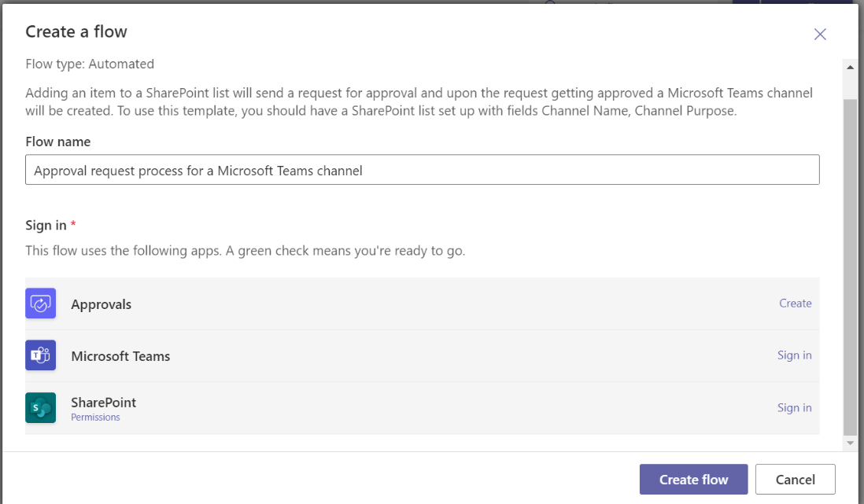Click the Microsoft Teams app icon
The height and width of the screenshot is (504, 864).
pyautogui.click(x=40, y=355)
